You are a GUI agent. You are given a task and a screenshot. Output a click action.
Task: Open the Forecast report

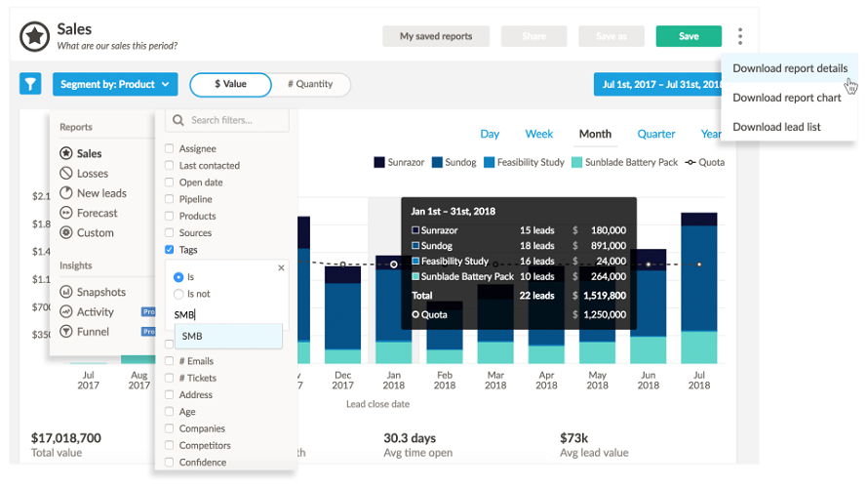tap(97, 213)
